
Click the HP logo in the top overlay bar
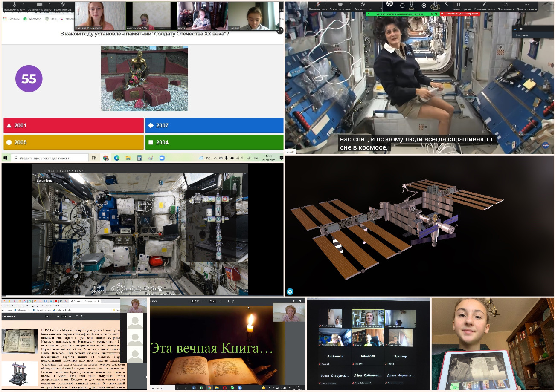coord(389,4)
